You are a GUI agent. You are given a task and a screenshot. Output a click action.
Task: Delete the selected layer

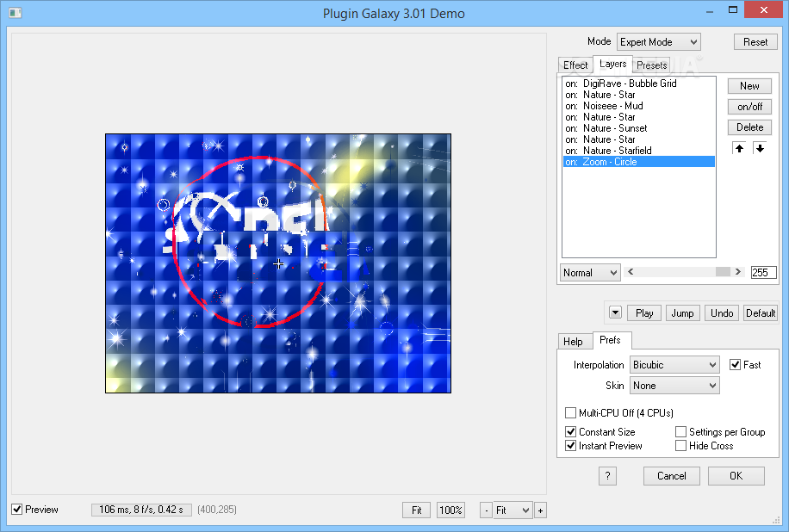click(x=749, y=127)
